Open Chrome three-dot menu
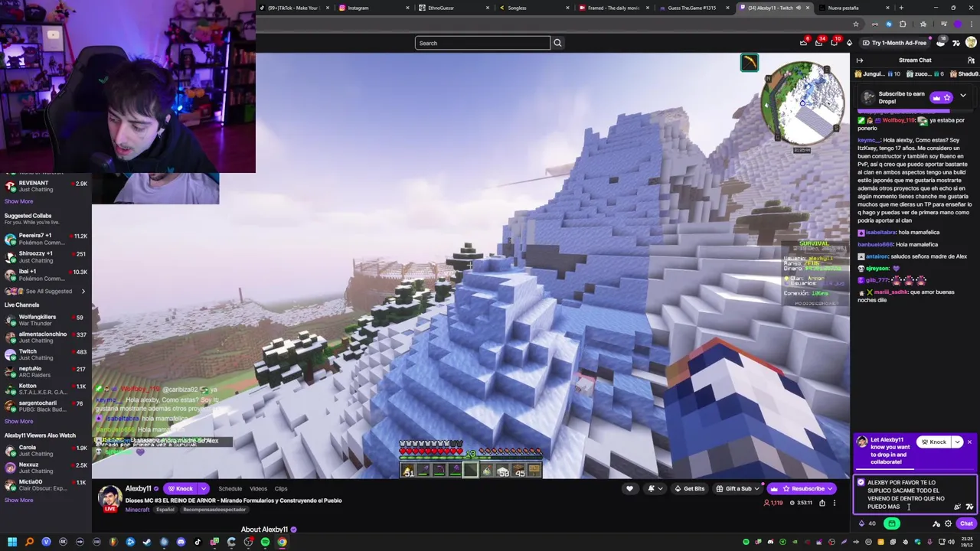The height and width of the screenshot is (551, 980). [x=972, y=24]
